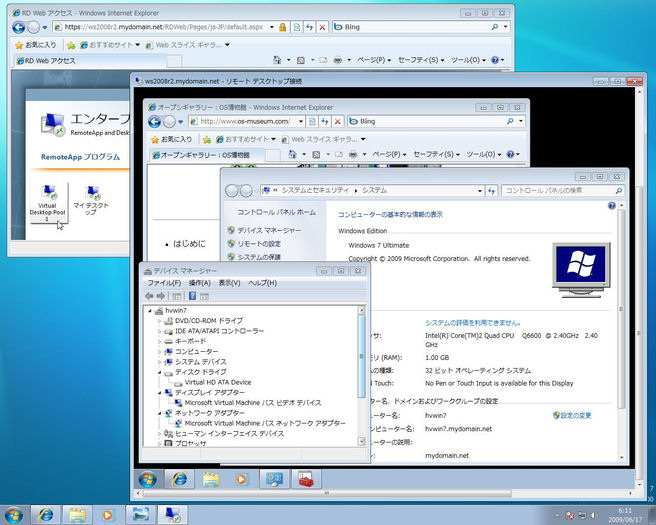656x525 pixels.
Task: Click はじめに link on os-museum page
Action: [189, 244]
